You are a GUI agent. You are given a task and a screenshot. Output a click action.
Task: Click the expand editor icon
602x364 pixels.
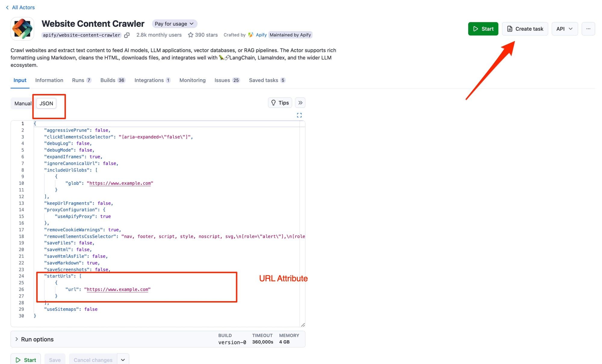coord(300,115)
